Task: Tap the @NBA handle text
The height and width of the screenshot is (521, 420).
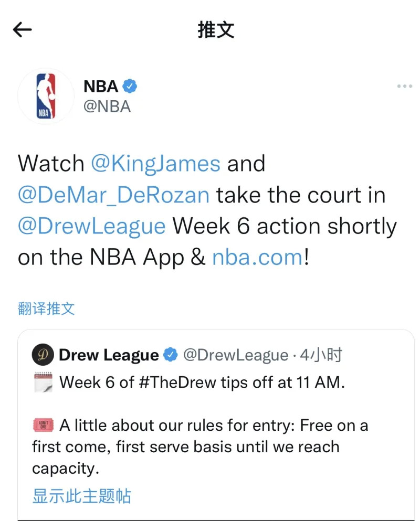Action: pos(107,107)
